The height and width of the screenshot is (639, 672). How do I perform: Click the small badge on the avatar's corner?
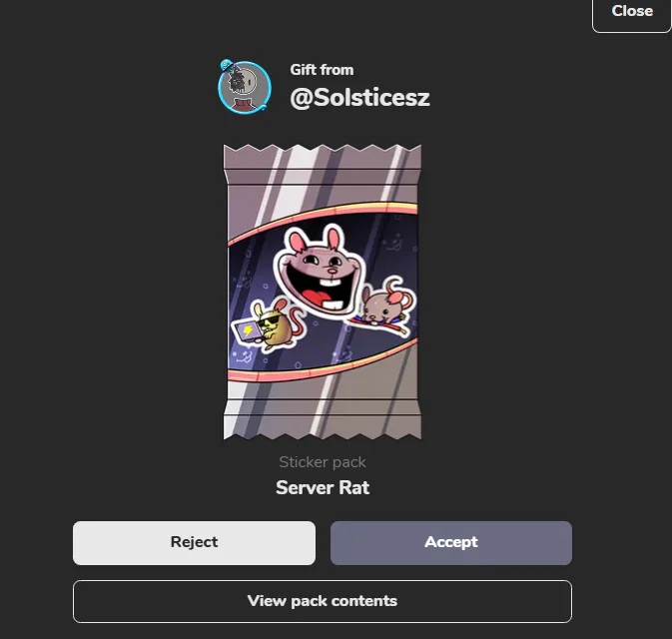227,66
